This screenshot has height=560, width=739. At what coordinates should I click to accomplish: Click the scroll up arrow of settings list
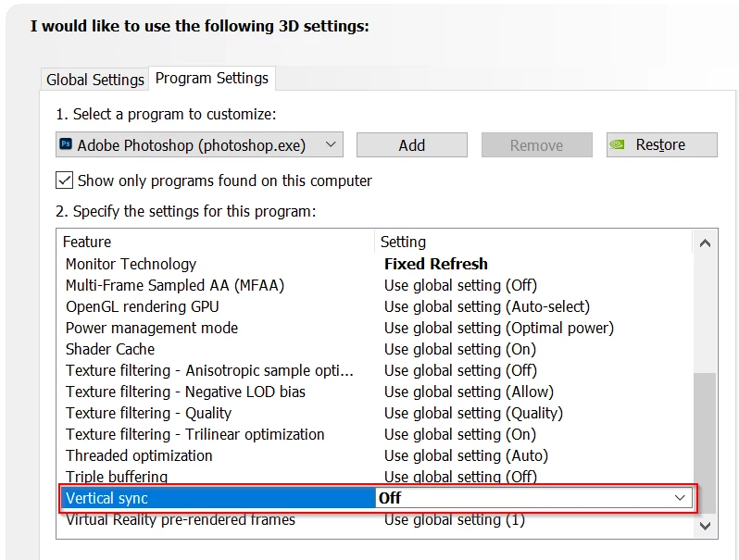pyautogui.click(x=705, y=243)
